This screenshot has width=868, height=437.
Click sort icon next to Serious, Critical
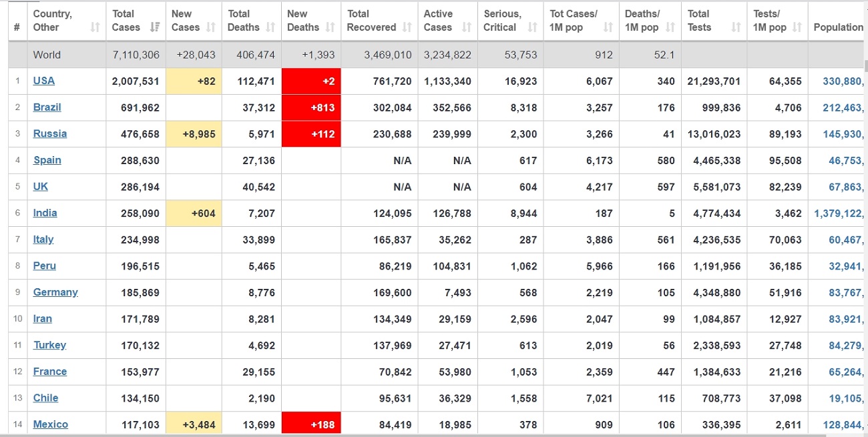(532, 27)
